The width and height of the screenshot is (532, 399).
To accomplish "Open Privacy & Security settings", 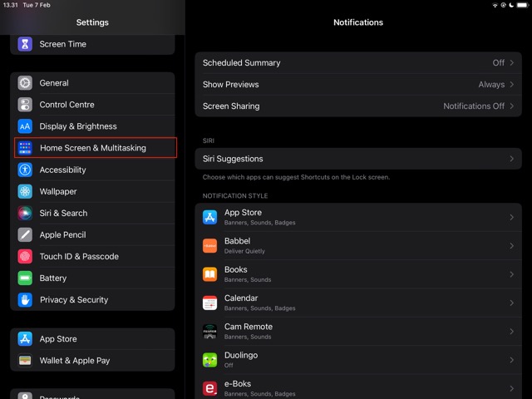I will point(93,299).
